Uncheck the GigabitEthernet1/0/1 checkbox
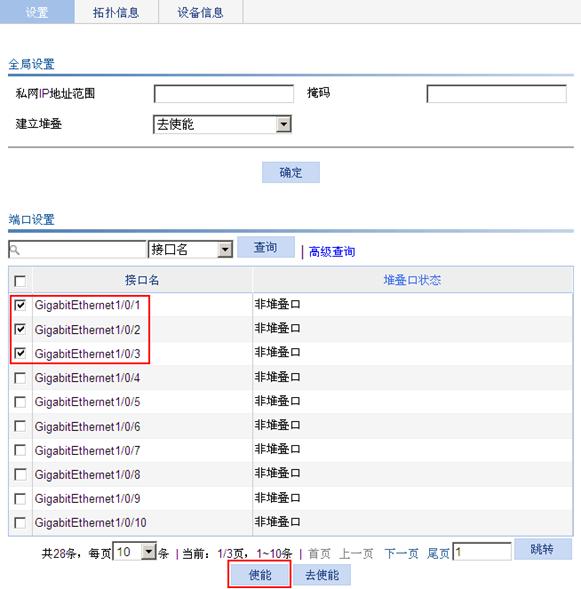This screenshot has height=589, width=581. pos(20,305)
